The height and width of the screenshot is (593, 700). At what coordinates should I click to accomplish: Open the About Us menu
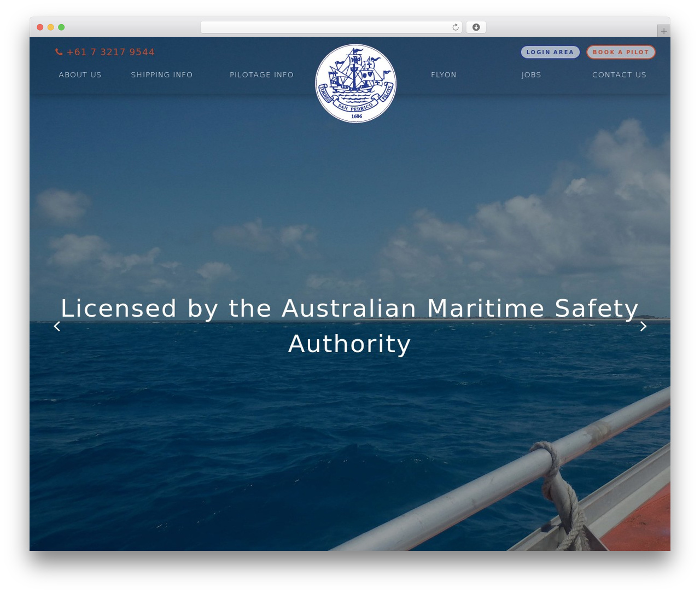pos(80,75)
